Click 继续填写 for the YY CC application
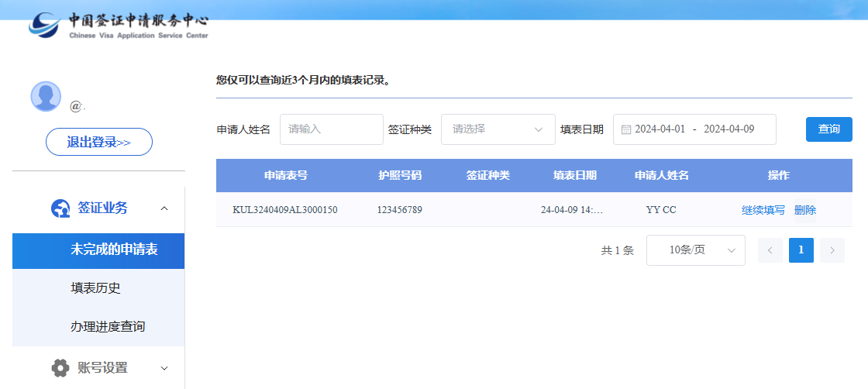This screenshot has height=389, width=868. click(763, 210)
